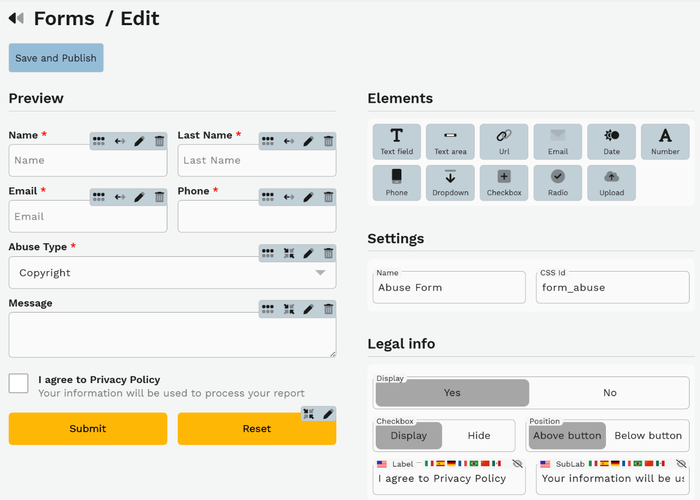
Task: Click the Message text area
Action: pyautogui.click(x=172, y=335)
